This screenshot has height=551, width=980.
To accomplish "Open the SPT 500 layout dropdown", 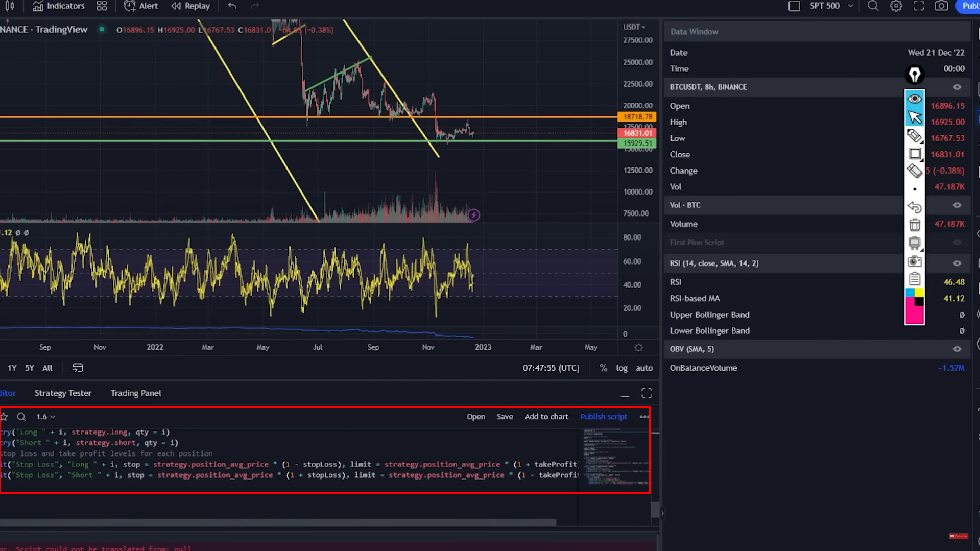I will click(831, 6).
